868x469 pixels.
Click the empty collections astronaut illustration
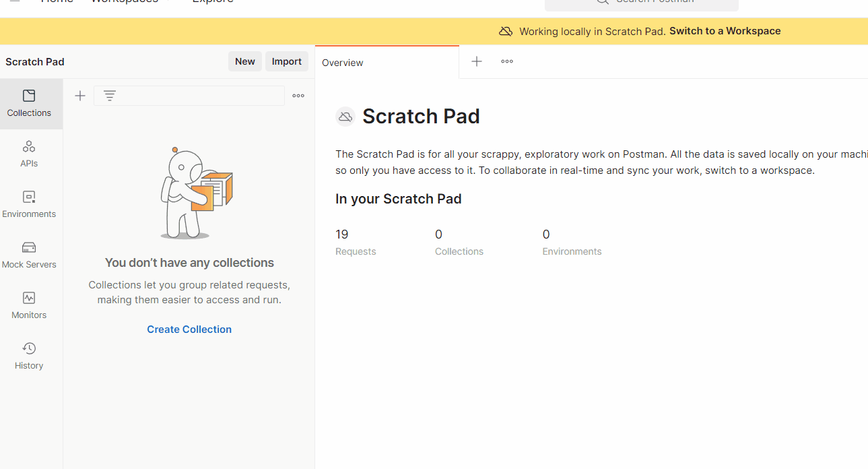(x=196, y=193)
